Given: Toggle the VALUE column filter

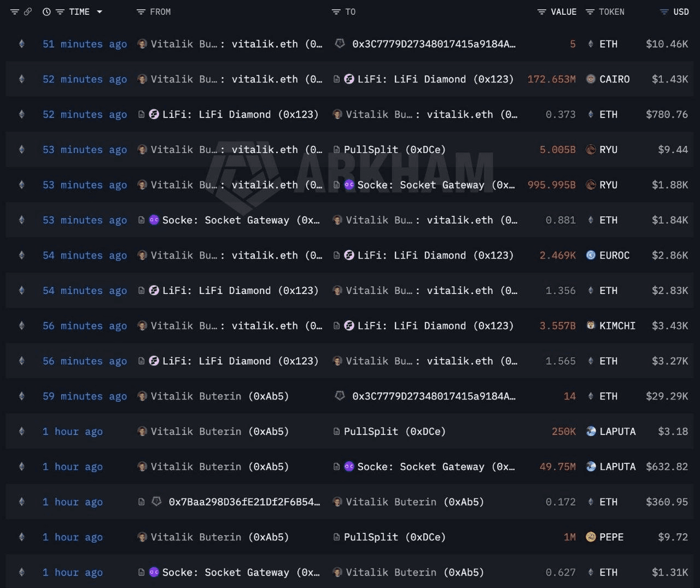Looking at the screenshot, I should [541, 11].
